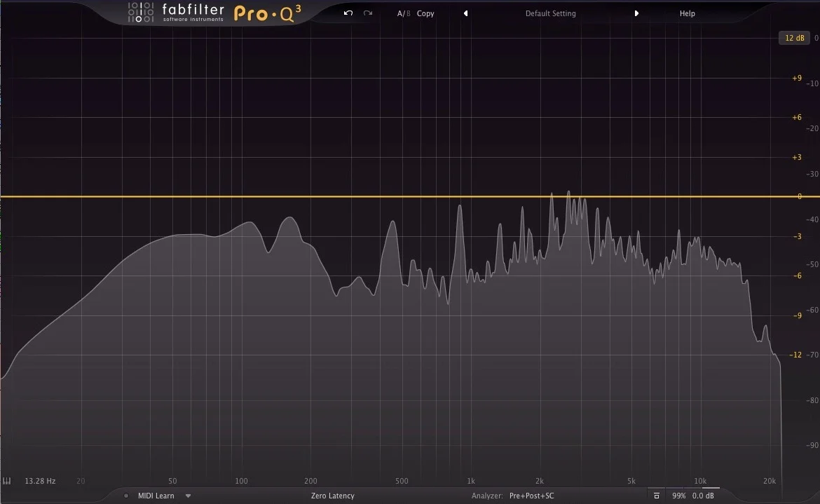
Task: Click the global bypass icon near the output controls
Action: [656, 496]
